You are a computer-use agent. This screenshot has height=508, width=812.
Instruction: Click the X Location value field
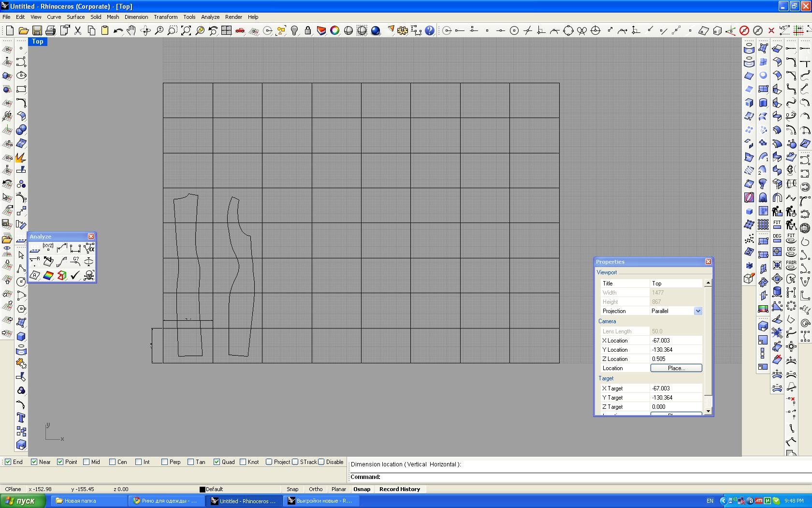676,341
